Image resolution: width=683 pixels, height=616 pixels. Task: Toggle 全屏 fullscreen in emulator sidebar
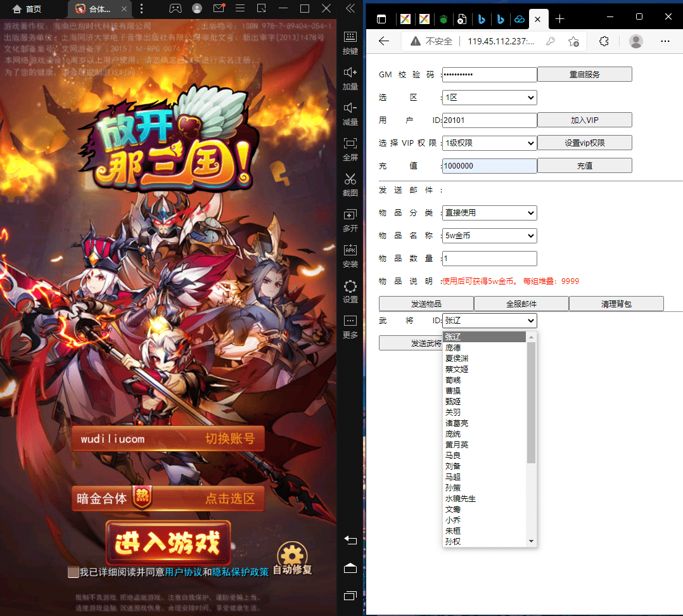coord(350,150)
